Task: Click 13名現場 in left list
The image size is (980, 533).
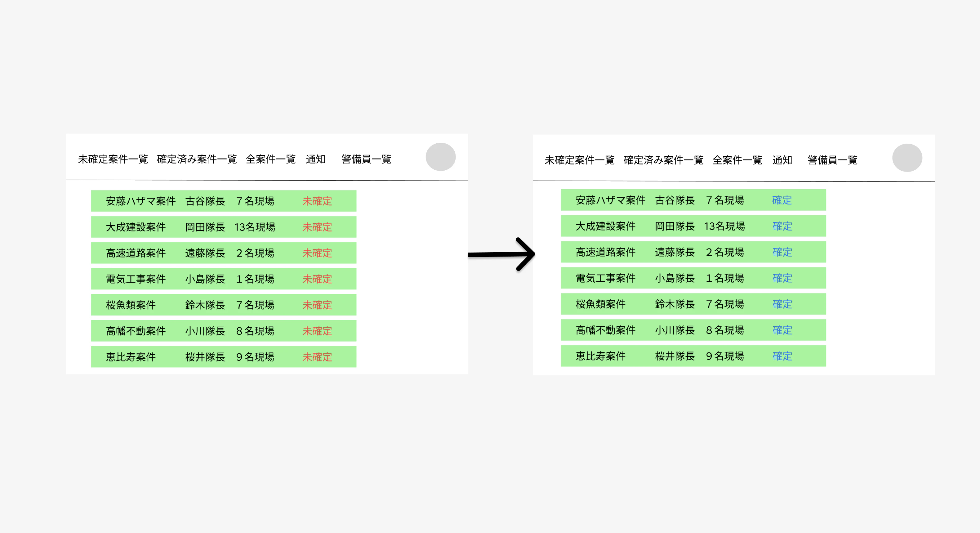Action: [255, 227]
